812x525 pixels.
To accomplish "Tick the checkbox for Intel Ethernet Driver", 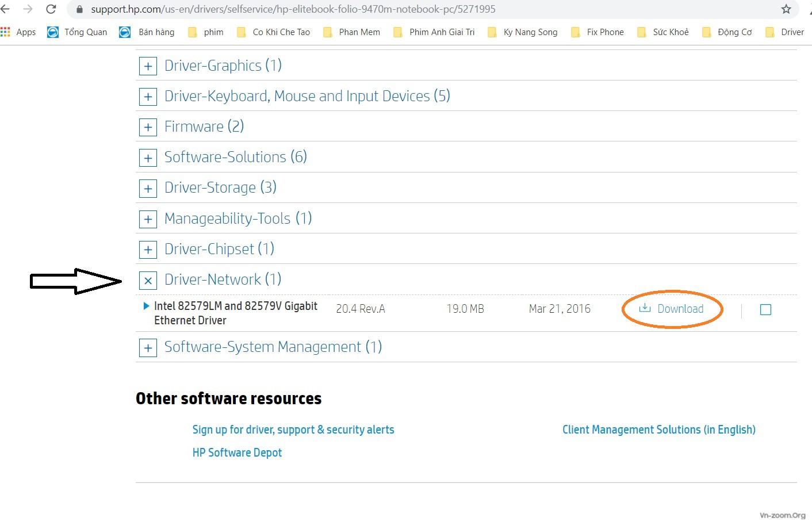I will (x=765, y=309).
